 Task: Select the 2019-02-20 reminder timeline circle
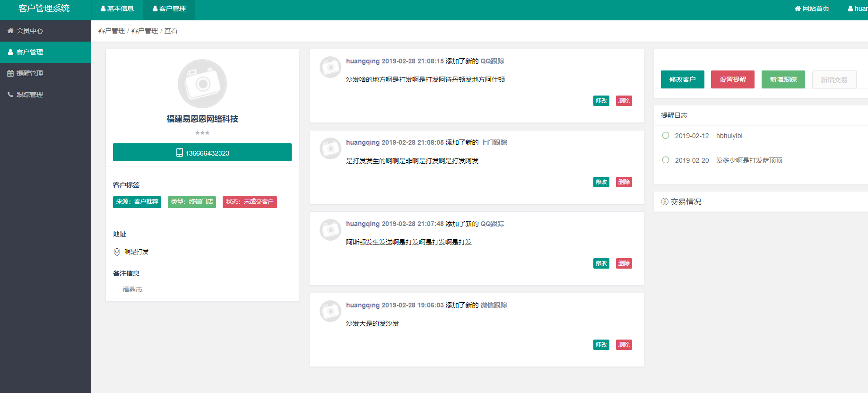[x=666, y=160]
